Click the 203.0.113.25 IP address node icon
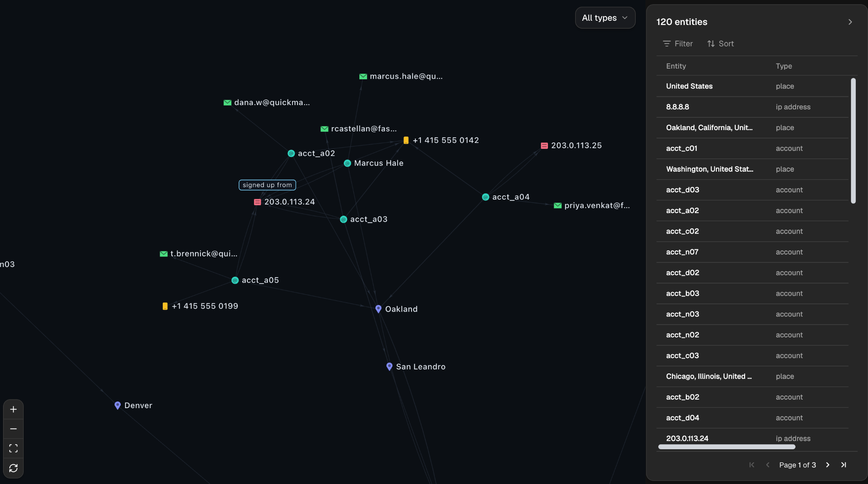The width and height of the screenshot is (868, 484). pyautogui.click(x=544, y=146)
